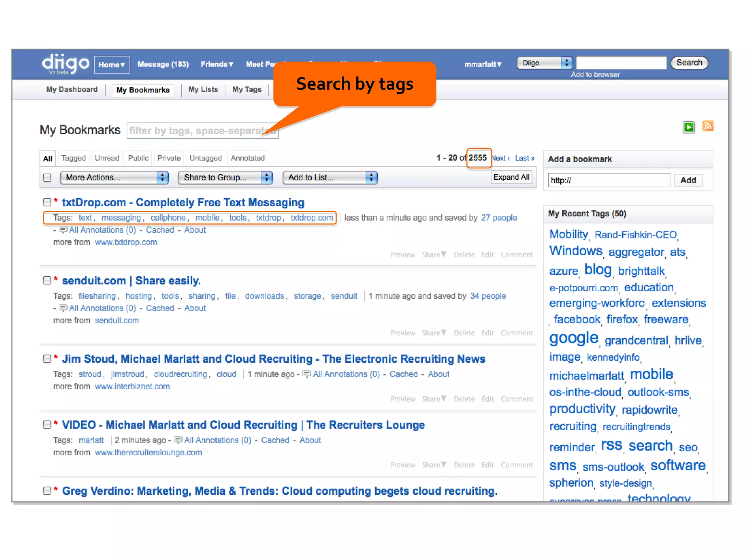Click the filter by tags input field
The width and height of the screenshot is (747, 560).
202,131
